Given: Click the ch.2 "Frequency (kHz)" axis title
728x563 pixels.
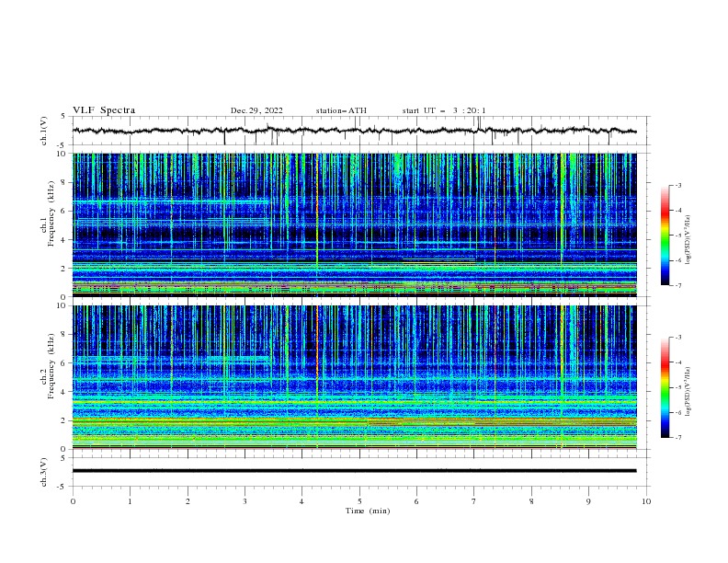Looking at the screenshot, I should coord(51,366).
